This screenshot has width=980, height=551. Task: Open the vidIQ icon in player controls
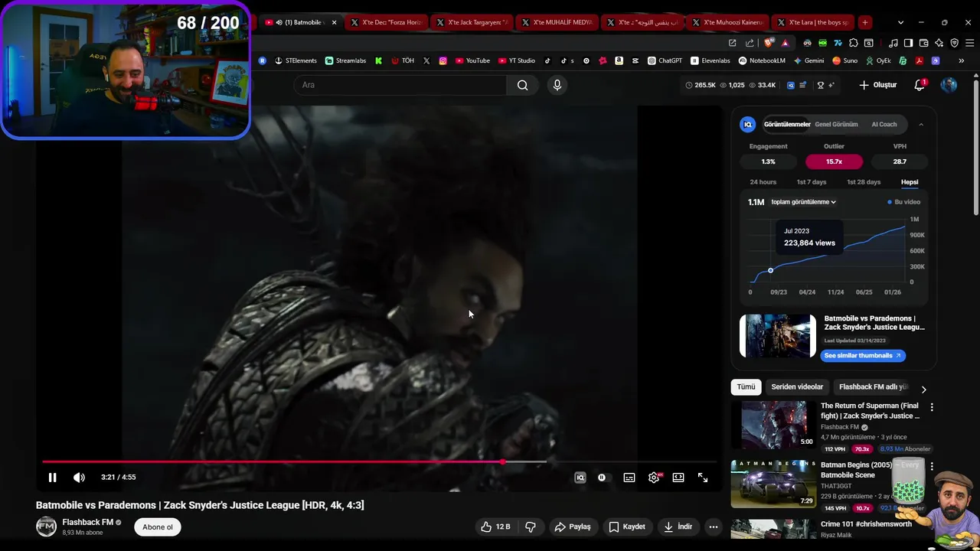580,478
